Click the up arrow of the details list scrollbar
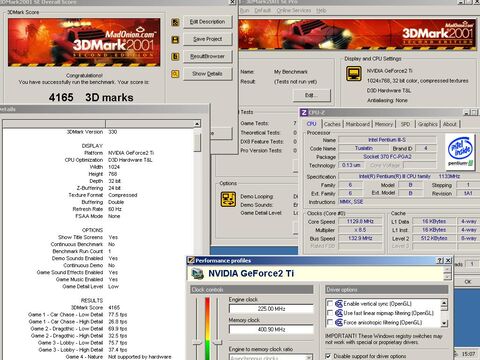Screen dimensions: 480x360 click(x=197, y=124)
